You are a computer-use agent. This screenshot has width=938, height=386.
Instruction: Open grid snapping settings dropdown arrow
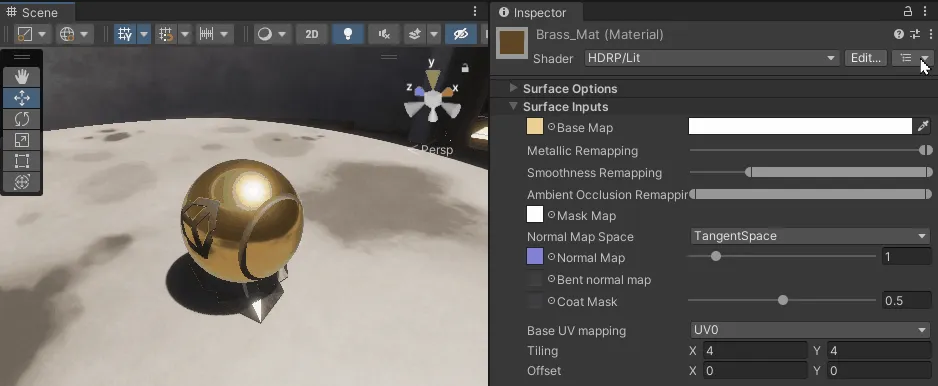click(x=185, y=34)
